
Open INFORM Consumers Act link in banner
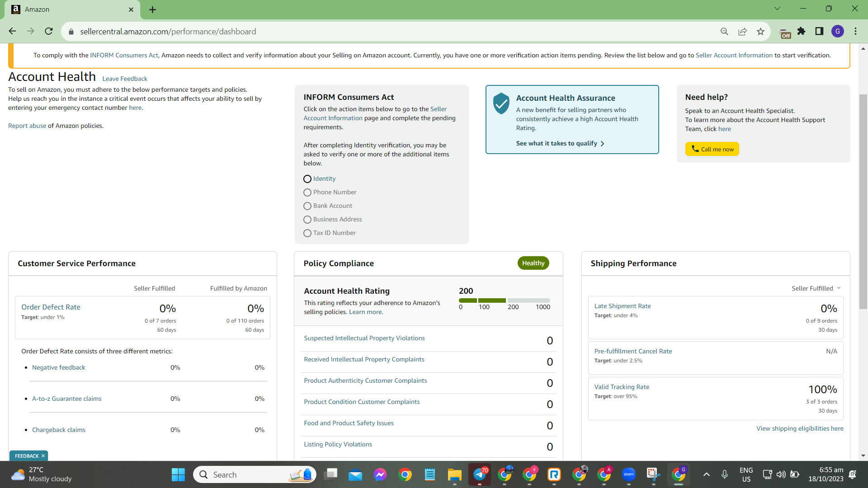(124, 55)
